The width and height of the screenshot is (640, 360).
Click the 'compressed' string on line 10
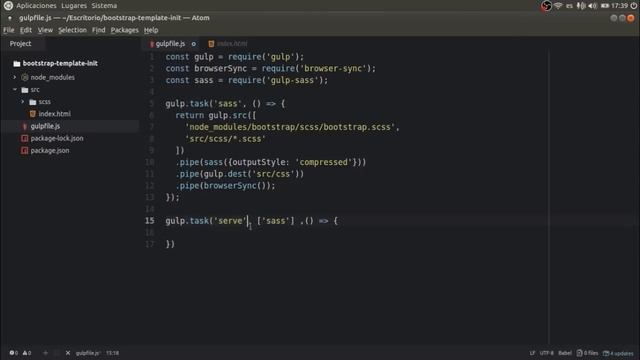point(324,162)
